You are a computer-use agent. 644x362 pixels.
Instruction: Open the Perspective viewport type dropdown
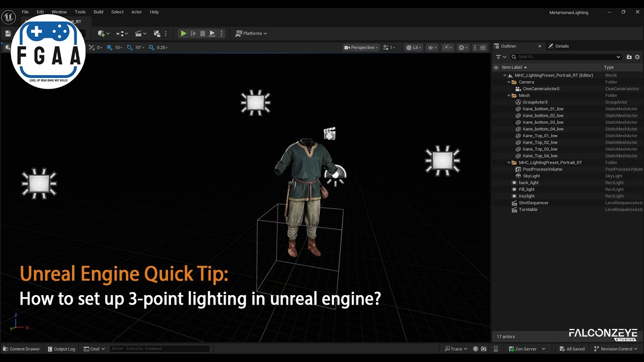[361, 48]
